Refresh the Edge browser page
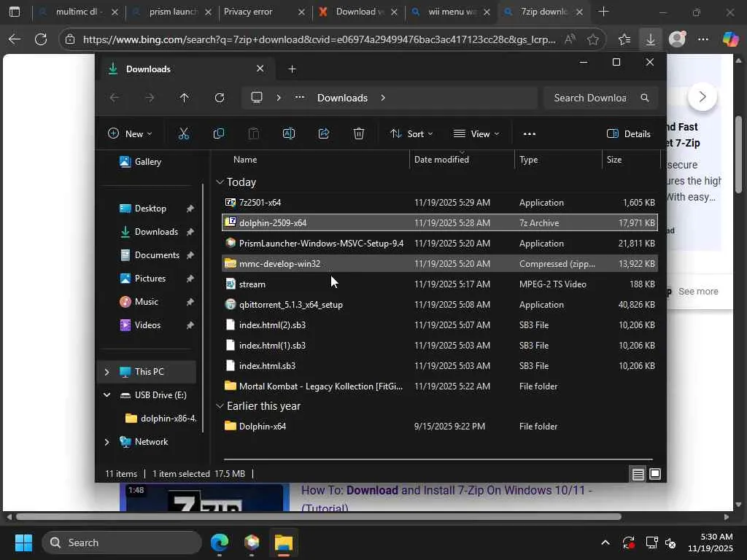 pos(41,39)
